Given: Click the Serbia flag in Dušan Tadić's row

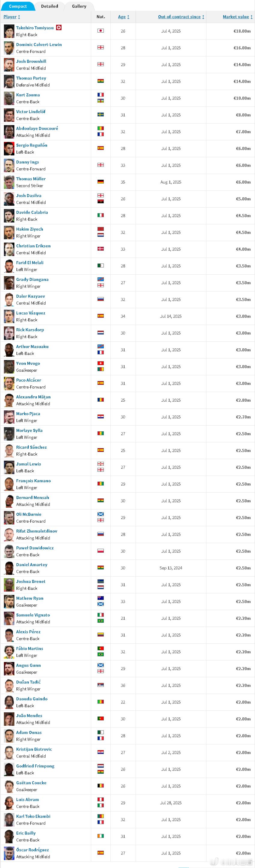Looking at the screenshot, I should coord(100,685).
